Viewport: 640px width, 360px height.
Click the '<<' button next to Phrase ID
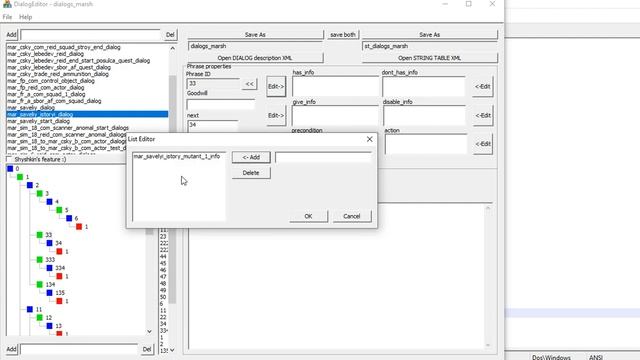249,84
